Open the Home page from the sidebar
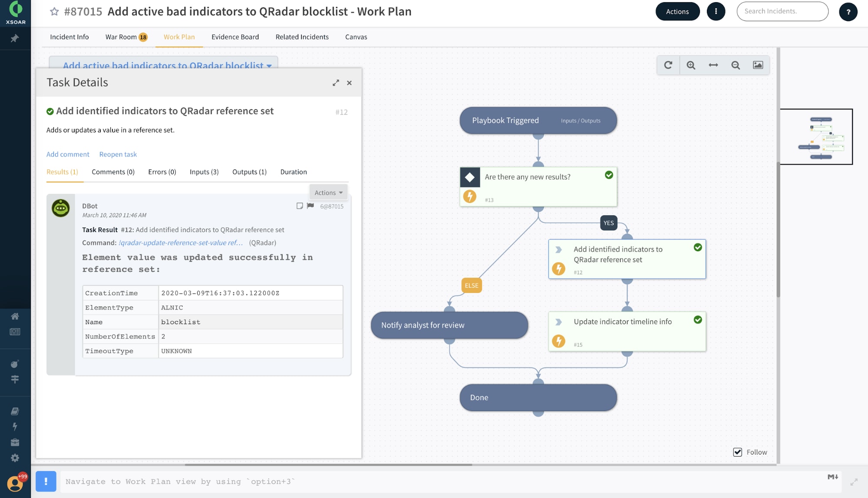The width and height of the screenshot is (868, 498). coord(15,316)
